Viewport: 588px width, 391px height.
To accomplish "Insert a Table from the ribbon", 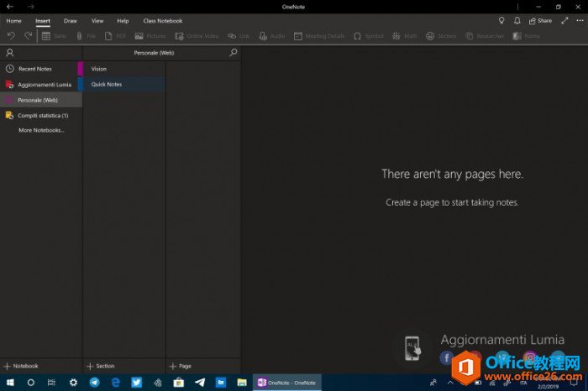I will pos(54,36).
